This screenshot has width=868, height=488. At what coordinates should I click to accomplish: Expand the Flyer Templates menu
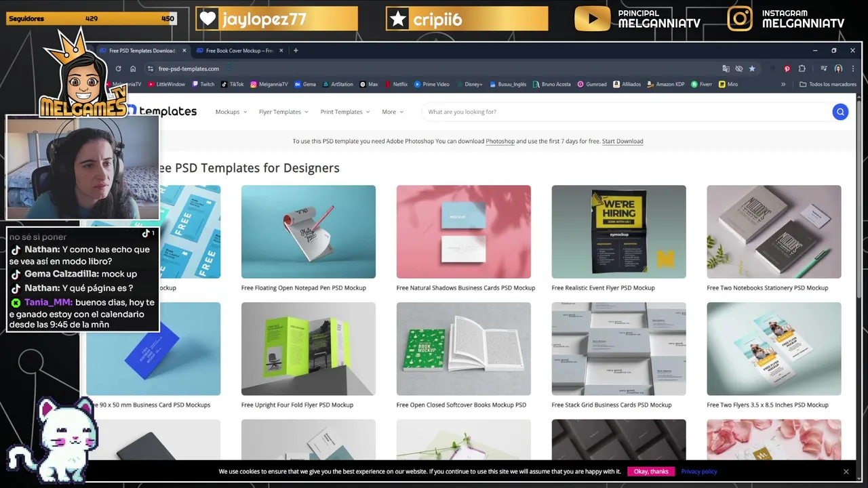pyautogui.click(x=283, y=112)
